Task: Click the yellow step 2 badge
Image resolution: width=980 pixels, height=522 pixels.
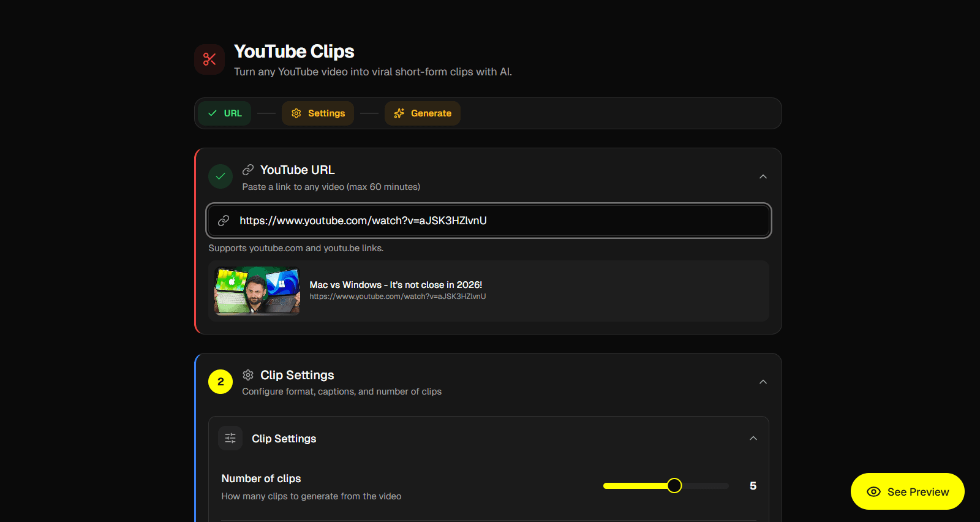Action: click(x=221, y=382)
